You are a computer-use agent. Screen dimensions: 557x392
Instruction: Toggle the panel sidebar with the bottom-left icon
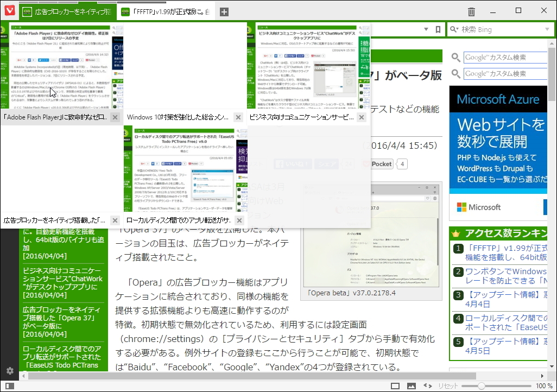10,385
